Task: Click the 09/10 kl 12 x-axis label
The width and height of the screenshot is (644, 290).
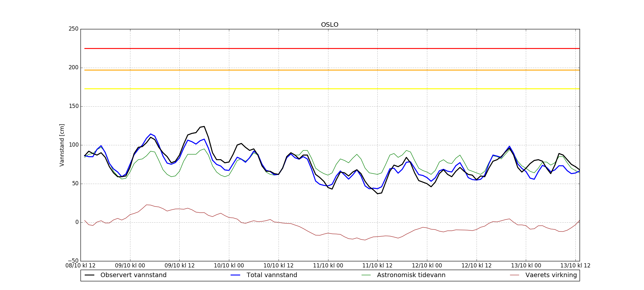Action: tap(180, 266)
